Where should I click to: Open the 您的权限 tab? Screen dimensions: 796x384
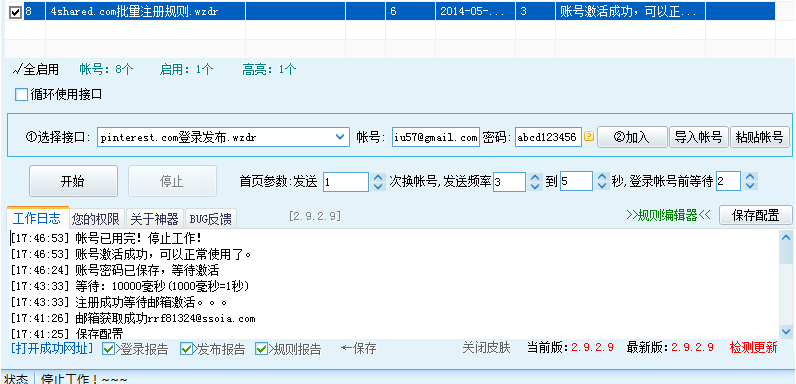[x=95, y=219]
